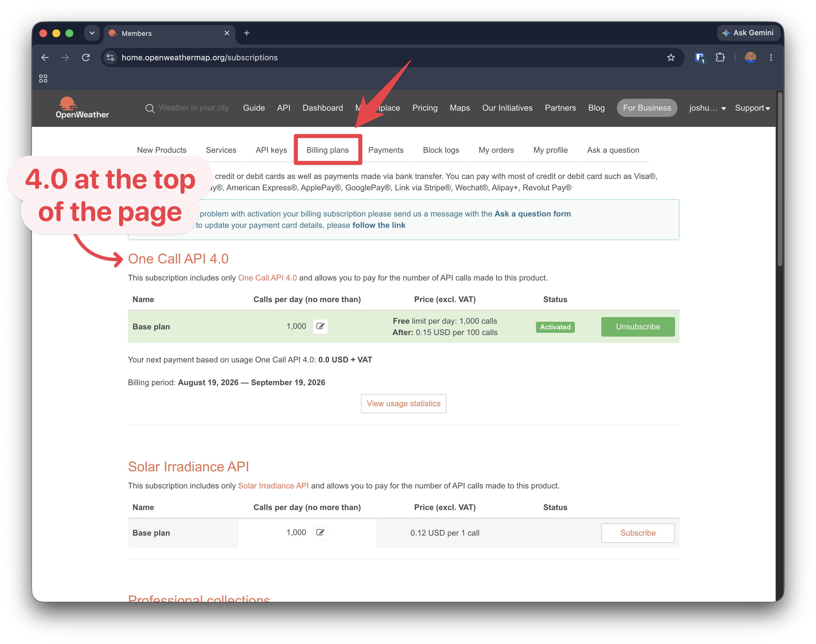
Task: Open the API keys tab
Action: 271,150
